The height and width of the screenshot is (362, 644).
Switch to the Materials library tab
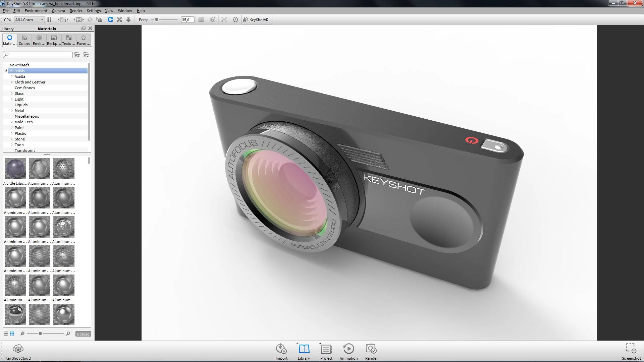pyautogui.click(x=10, y=40)
